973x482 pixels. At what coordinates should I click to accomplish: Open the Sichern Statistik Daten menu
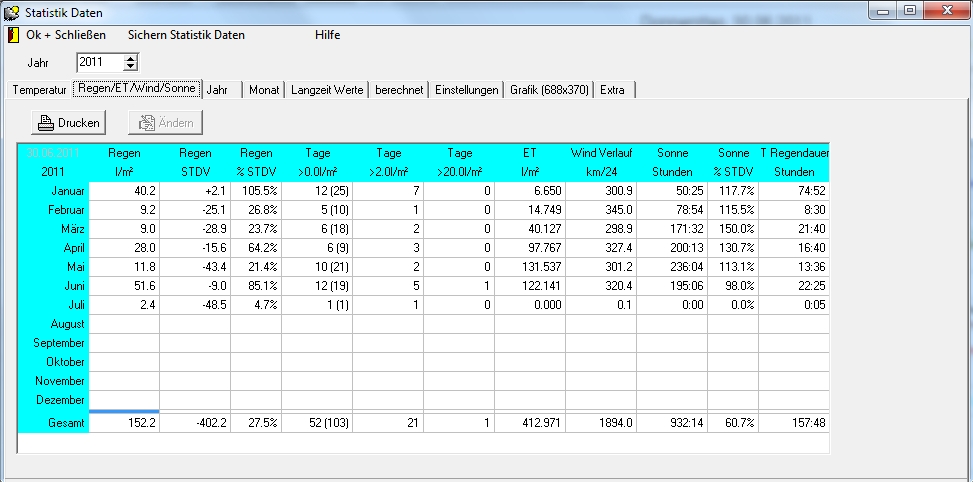pos(186,35)
